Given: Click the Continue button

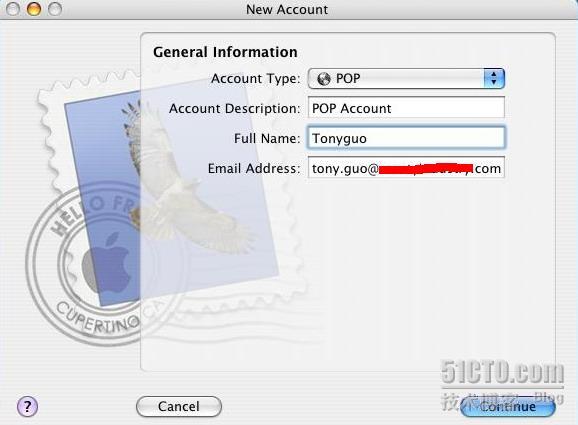Looking at the screenshot, I should tap(508, 407).
